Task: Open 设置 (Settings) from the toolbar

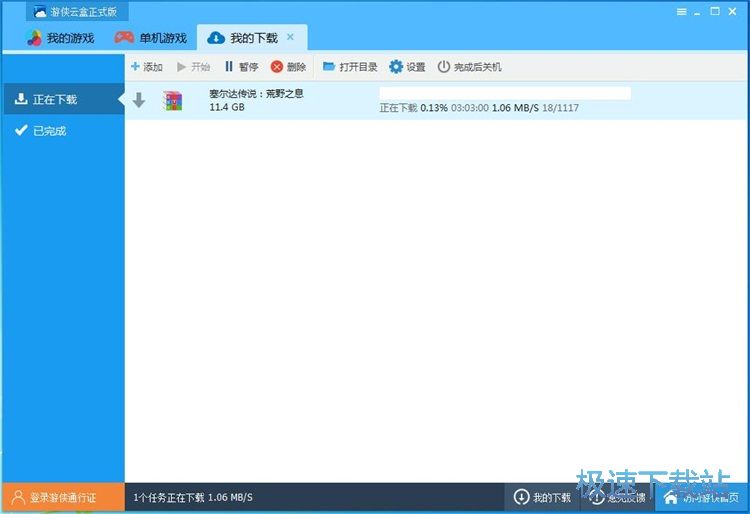Action: pyautogui.click(x=407, y=67)
